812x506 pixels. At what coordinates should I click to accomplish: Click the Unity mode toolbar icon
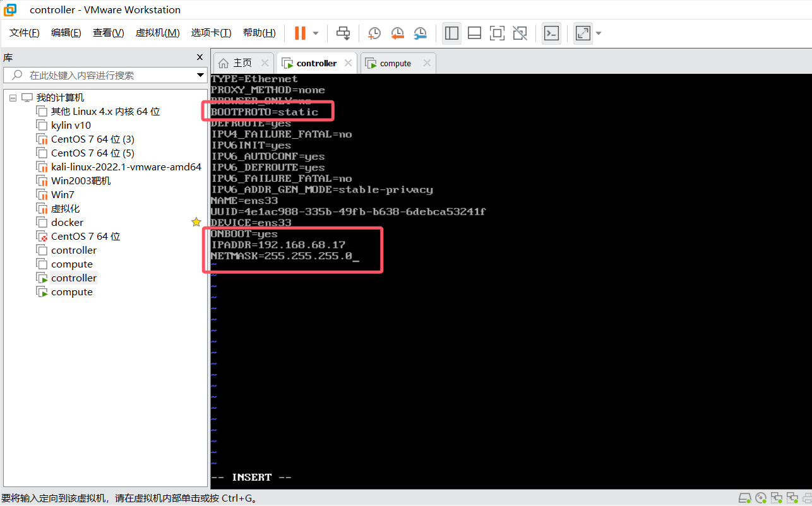520,33
